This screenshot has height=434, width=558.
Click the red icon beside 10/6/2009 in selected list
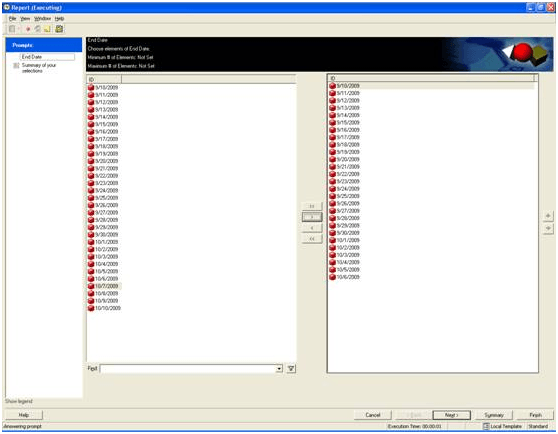tap(332, 277)
